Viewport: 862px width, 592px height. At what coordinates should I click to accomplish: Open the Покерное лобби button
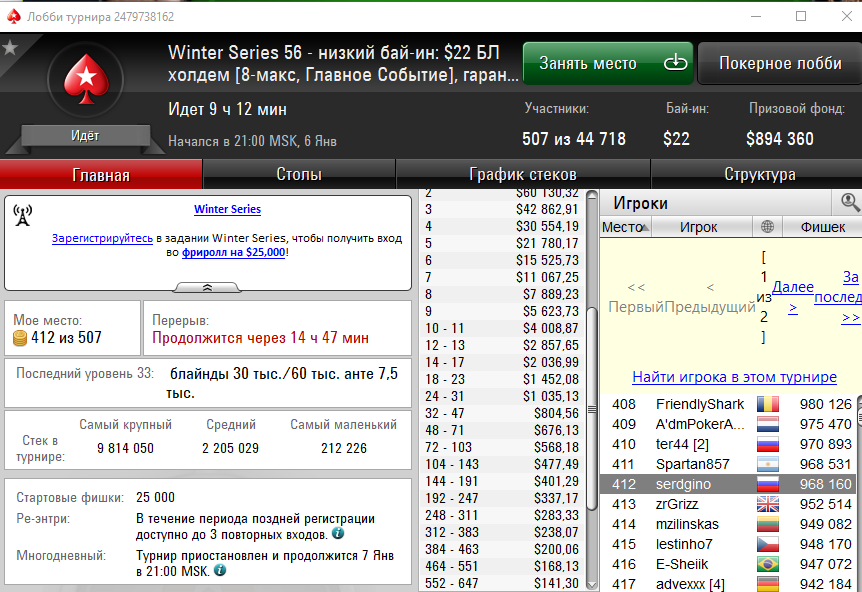click(780, 63)
